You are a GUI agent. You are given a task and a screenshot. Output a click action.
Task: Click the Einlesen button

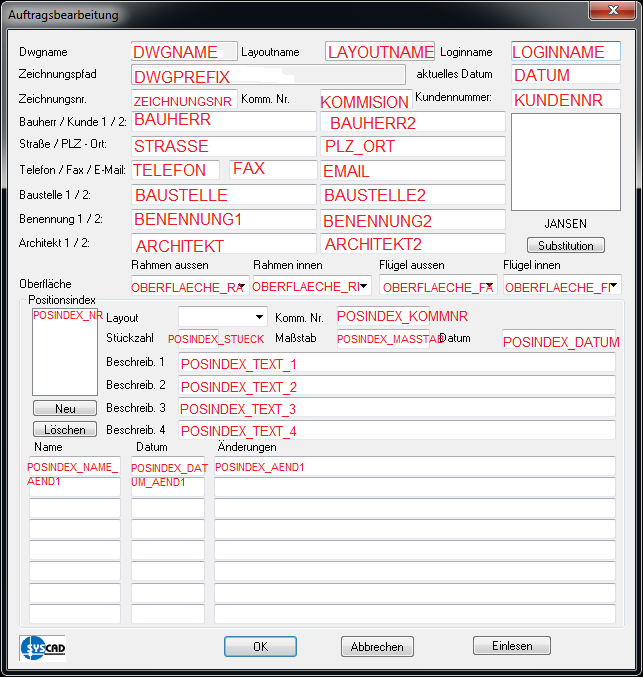coord(511,646)
